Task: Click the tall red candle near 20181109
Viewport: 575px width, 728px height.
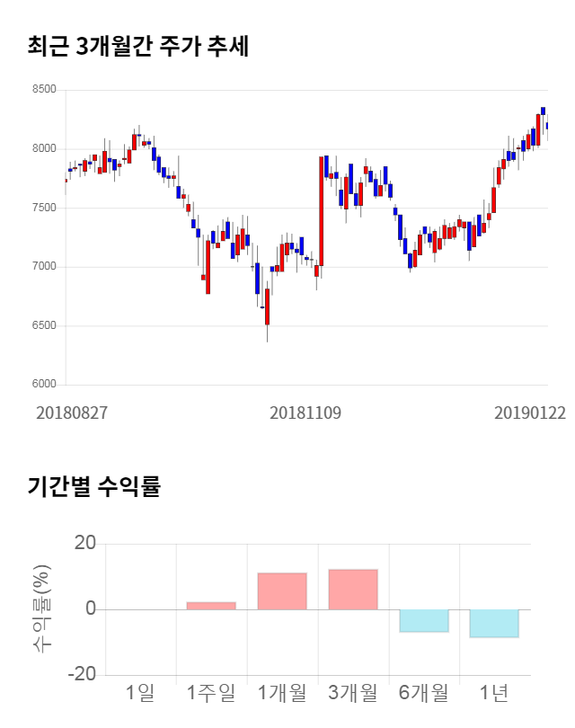Action: (321, 211)
